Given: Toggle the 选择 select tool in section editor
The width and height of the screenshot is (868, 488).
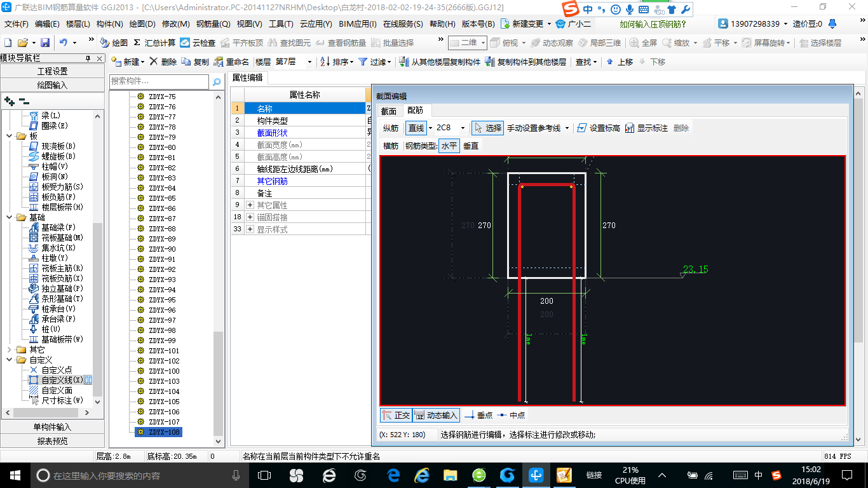Looking at the screenshot, I should pos(487,128).
